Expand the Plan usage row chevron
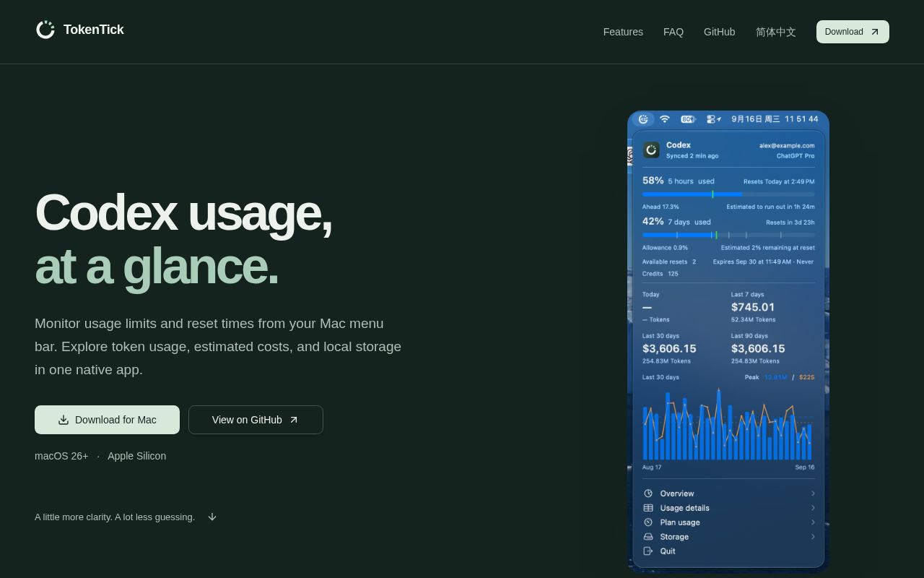924x578 pixels. [x=813, y=522]
